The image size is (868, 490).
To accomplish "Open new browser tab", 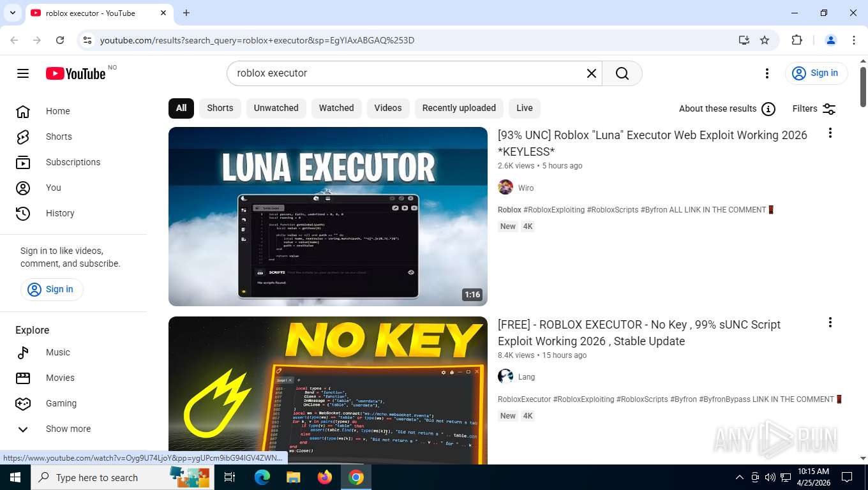I will (186, 13).
